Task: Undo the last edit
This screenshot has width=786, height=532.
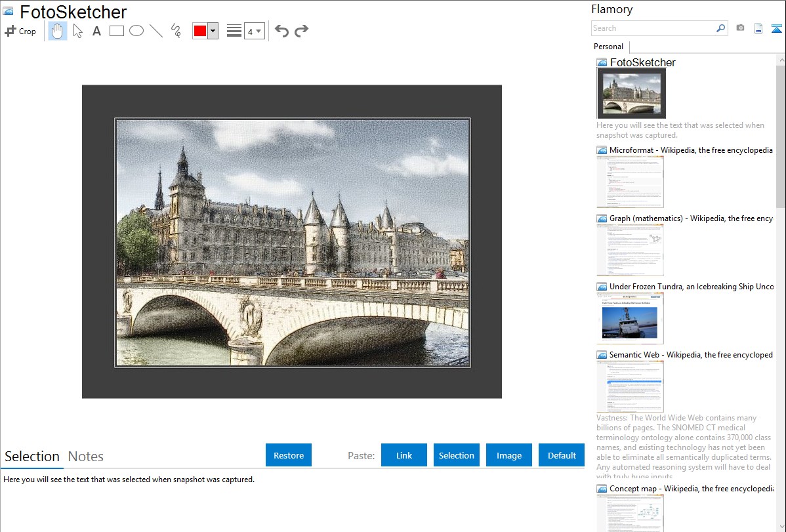Action: [281, 31]
